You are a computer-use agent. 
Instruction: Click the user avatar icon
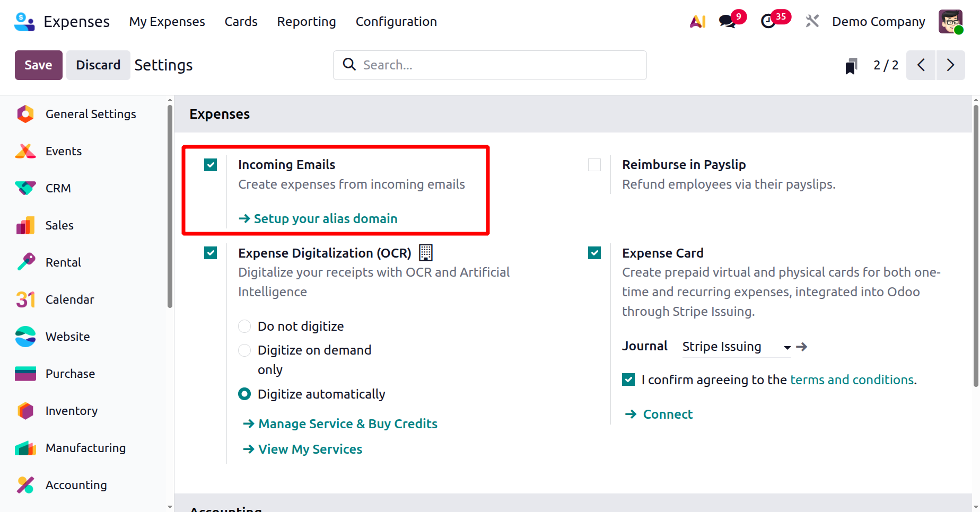pos(950,22)
